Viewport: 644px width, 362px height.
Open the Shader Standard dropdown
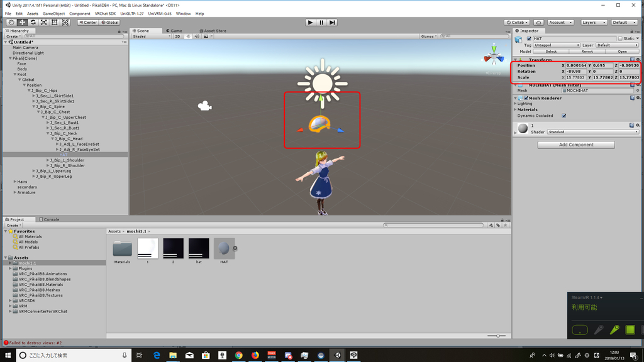(x=593, y=132)
